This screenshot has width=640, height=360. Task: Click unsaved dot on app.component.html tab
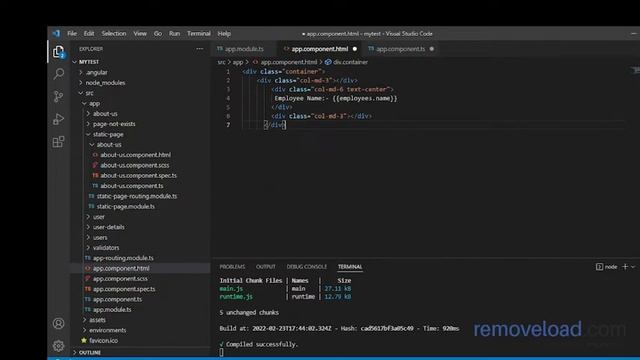pos(355,49)
